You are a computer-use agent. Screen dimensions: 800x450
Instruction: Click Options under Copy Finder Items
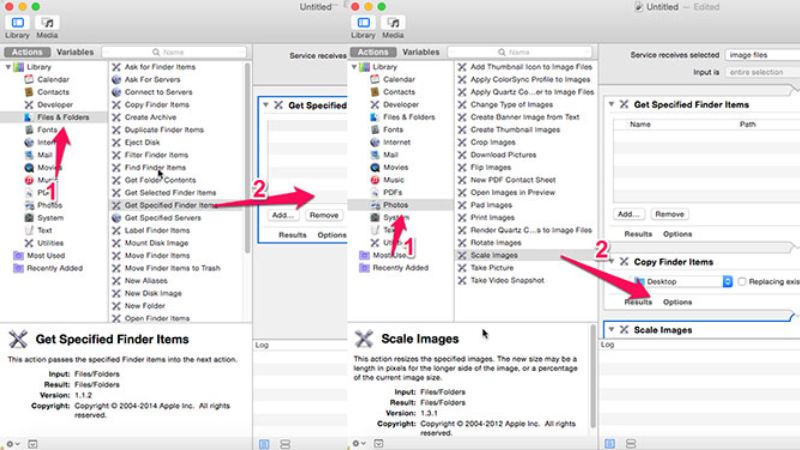click(x=677, y=302)
